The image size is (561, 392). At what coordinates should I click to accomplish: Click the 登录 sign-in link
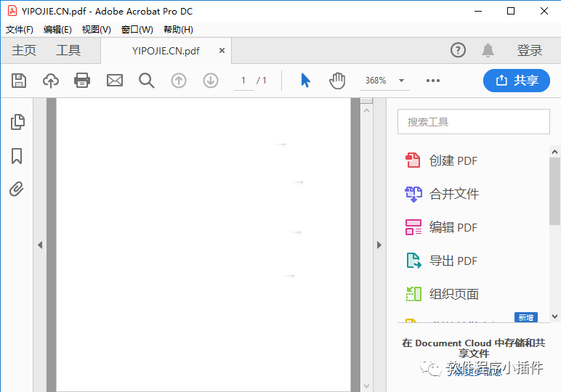pos(530,50)
